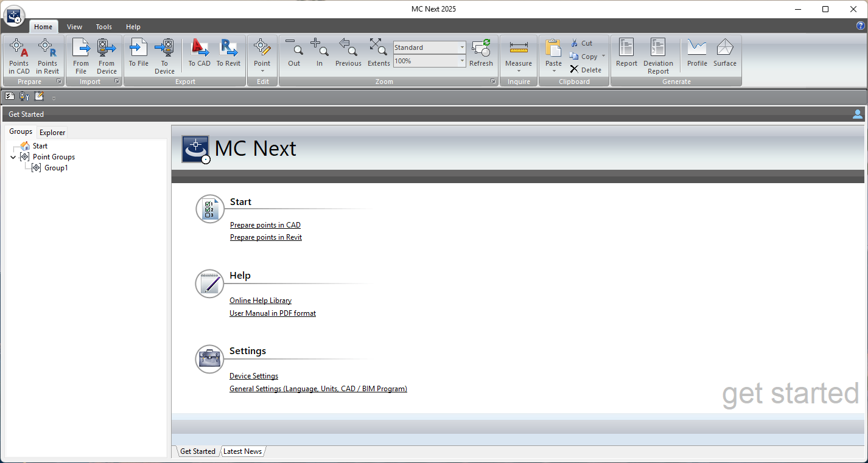Open the Online Help Library link
This screenshot has height=463, width=868.
tap(261, 301)
